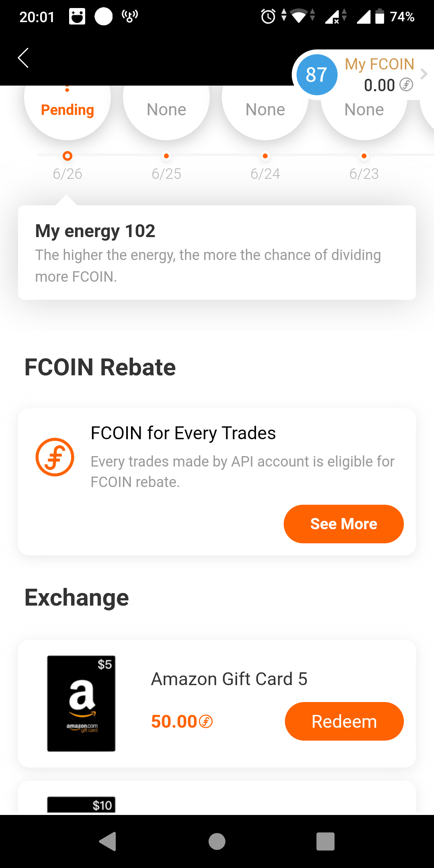Click See More for FCOIN rebate

coord(344,524)
